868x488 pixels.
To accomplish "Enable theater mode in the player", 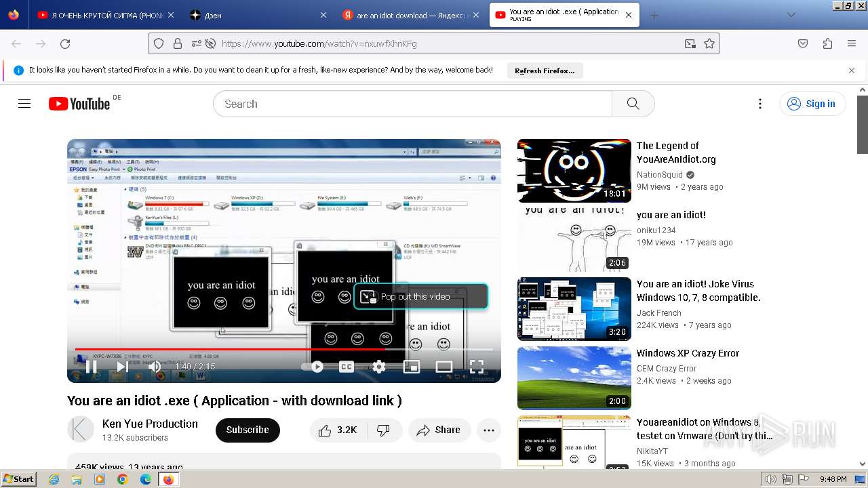I will coord(444,367).
